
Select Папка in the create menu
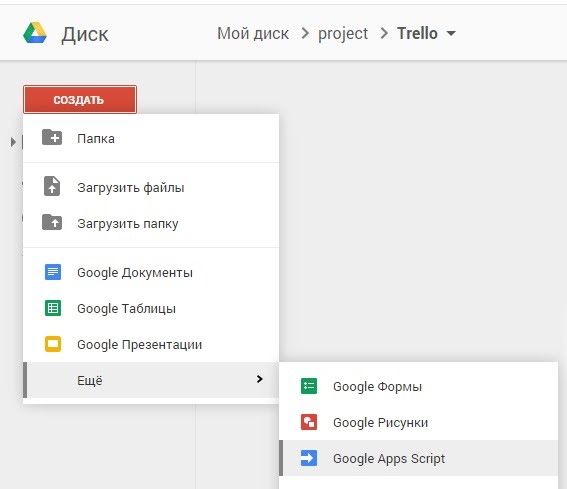[x=151, y=138]
